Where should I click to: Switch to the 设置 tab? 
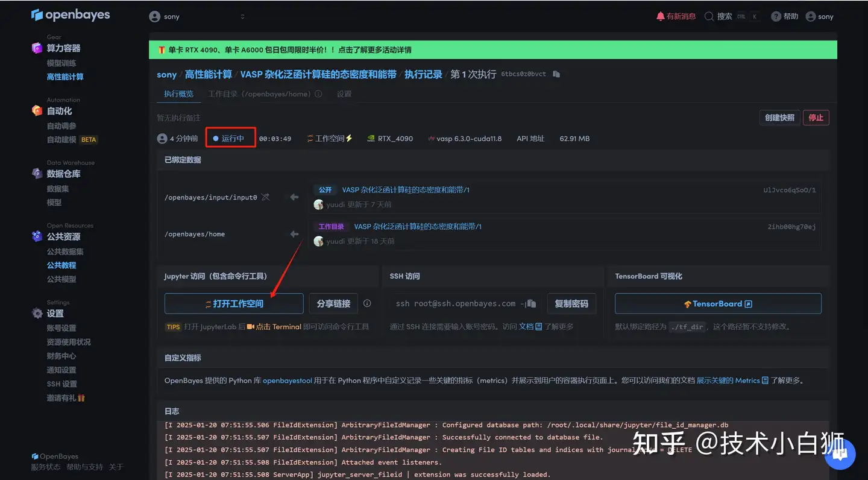344,94
